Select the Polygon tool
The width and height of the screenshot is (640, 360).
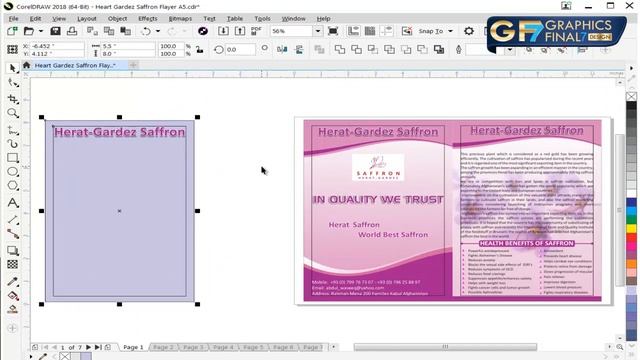tap(13, 186)
